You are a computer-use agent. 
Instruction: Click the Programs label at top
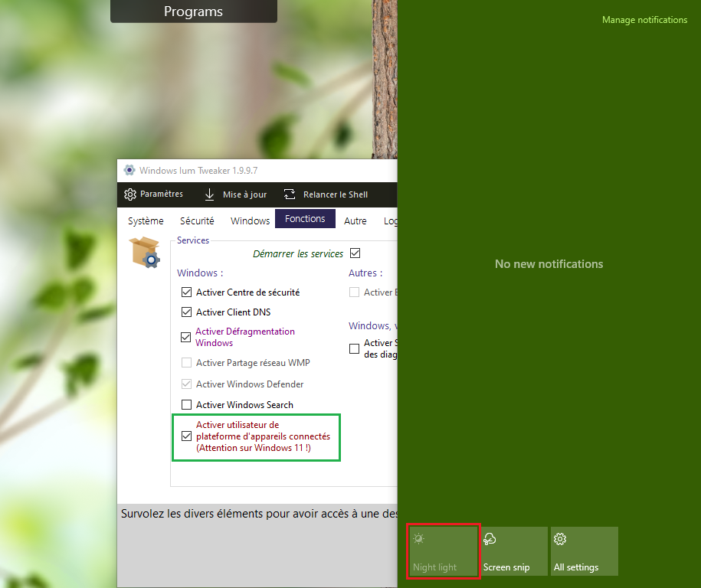[193, 11]
